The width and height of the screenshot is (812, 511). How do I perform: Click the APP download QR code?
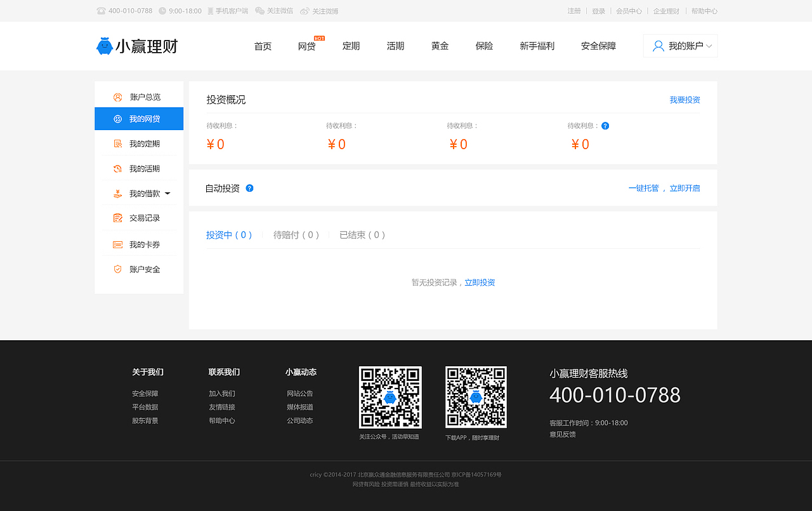coord(476,397)
